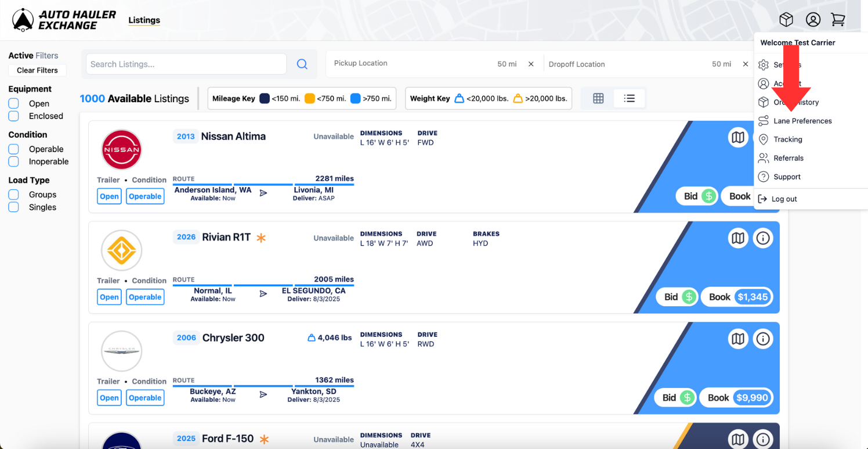Open Settings via its gear icon
Screen dimensions: 868x449
(764, 65)
